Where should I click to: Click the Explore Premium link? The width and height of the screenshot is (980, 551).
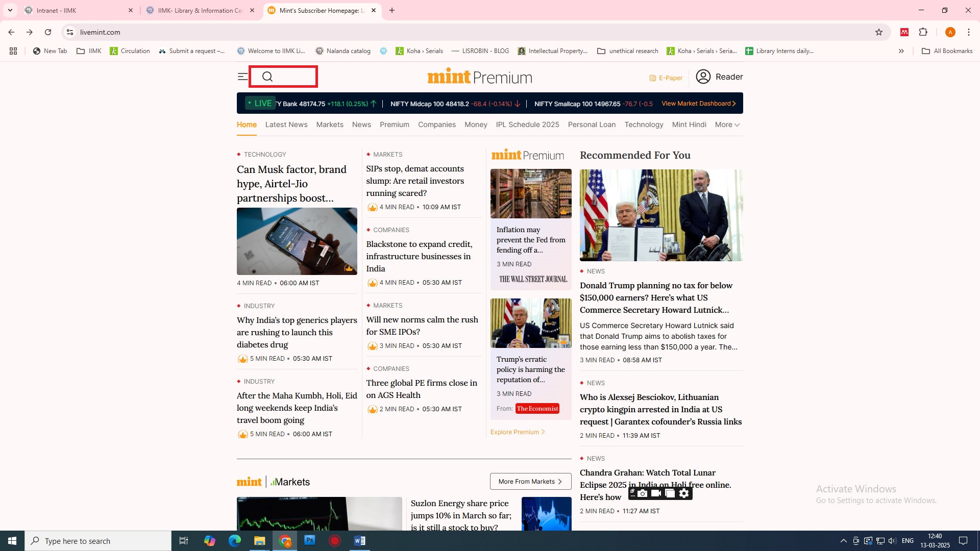coord(518,432)
